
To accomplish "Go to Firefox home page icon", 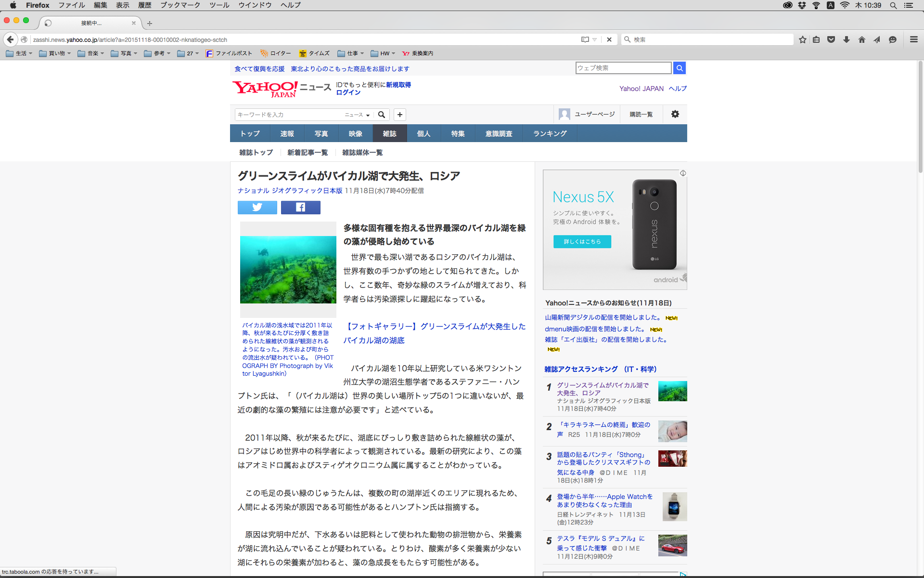I will point(861,39).
